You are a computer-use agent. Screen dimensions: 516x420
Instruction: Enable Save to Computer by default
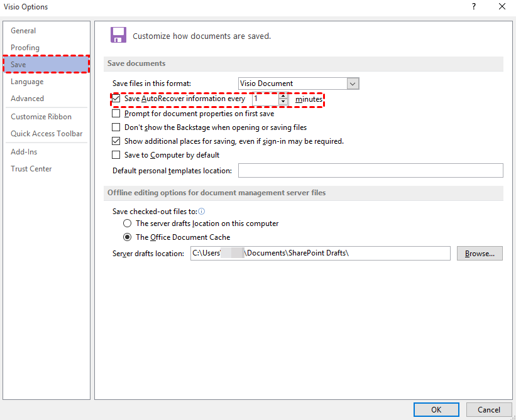[x=116, y=155]
